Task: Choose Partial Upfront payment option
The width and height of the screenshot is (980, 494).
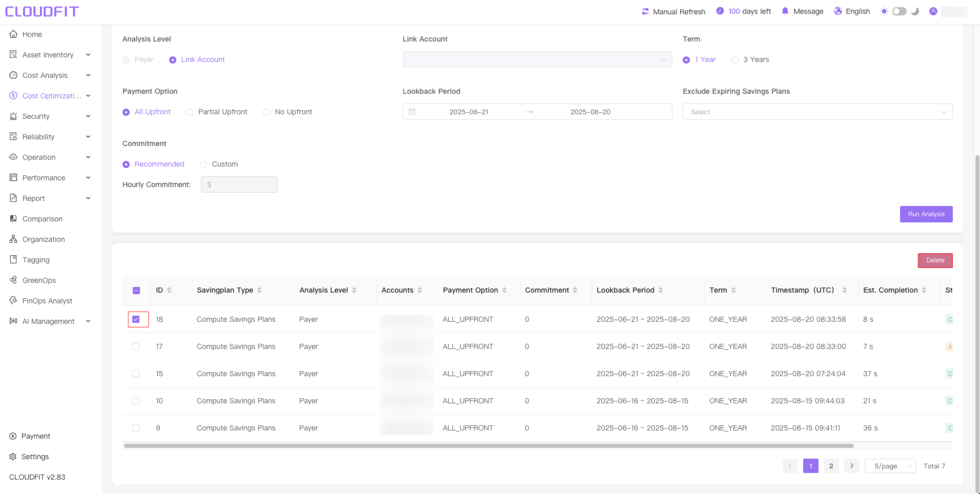Action: click(x=190, y=112)
